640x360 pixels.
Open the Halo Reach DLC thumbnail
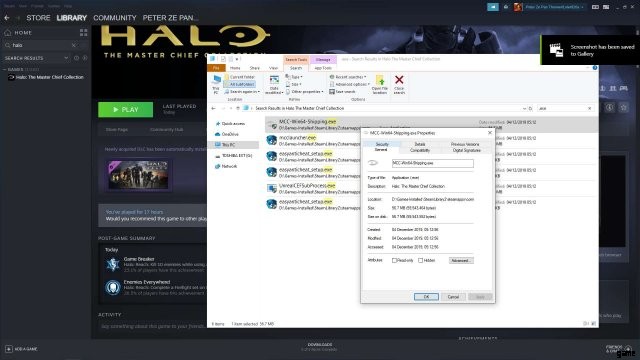[x=138, y=175]
